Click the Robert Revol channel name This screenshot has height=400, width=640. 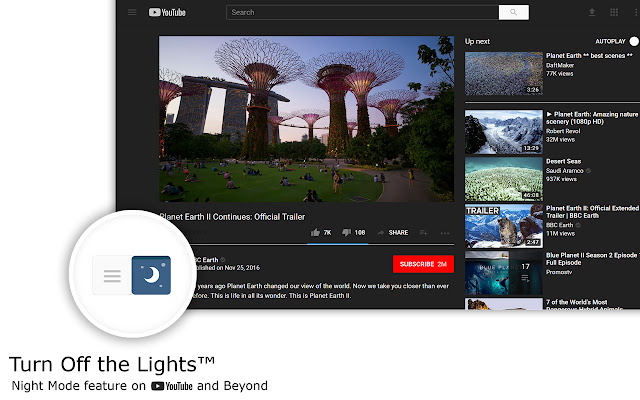tap(563, 131)
